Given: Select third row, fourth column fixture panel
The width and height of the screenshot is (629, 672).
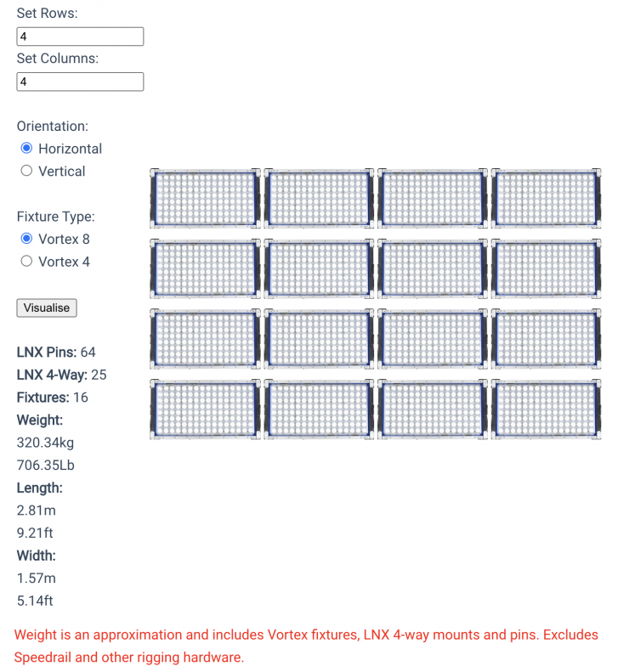Looking at the screenshot, I should pyautogui.click(x=546, y=339).
